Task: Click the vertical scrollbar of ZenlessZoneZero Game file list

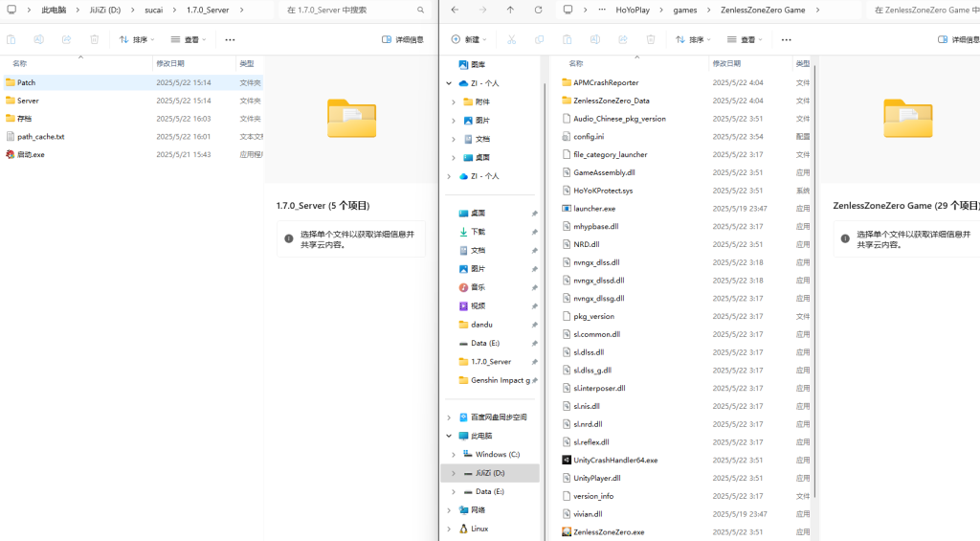Action: point(814,282)
